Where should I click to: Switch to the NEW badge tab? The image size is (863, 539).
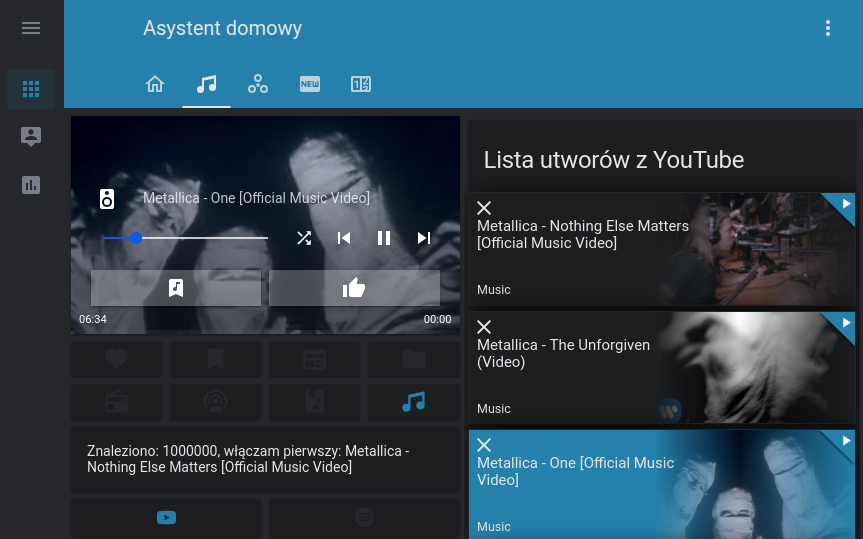(x=310, y=84)
